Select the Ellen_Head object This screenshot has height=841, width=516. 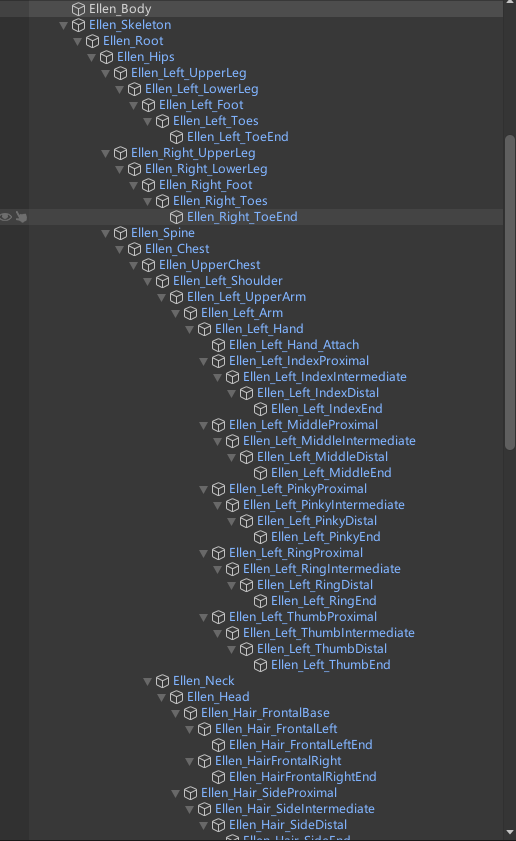[x=218, y=697]
